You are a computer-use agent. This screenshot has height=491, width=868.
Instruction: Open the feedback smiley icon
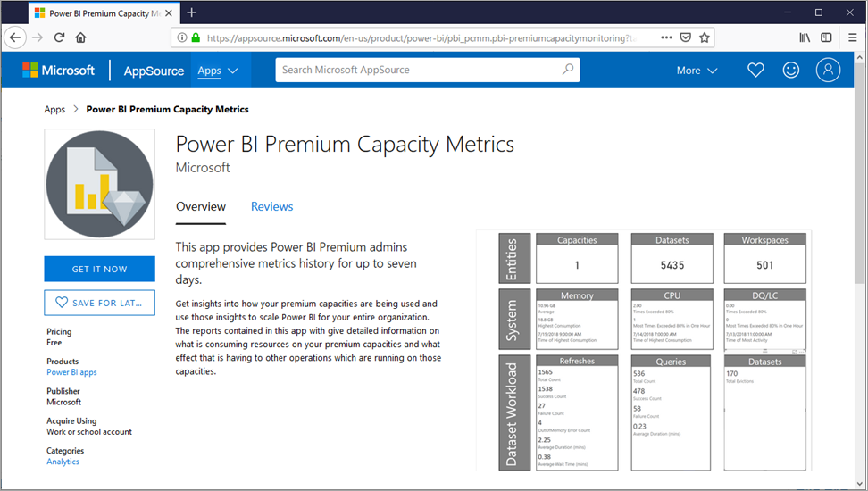(791, 71)
